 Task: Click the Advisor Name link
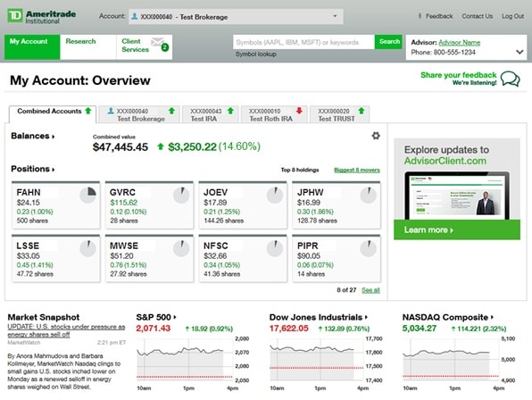tap(460, 42)
